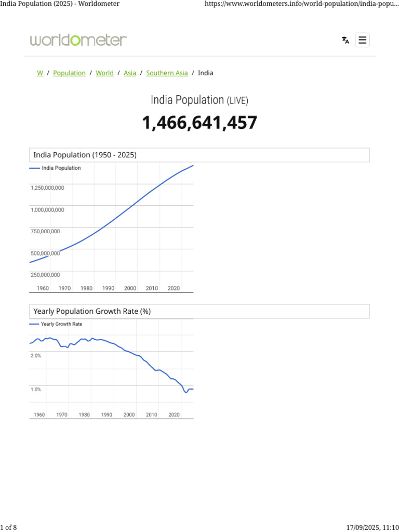The image size is (399, 532).
Task: Click the "1 of 8" page indicator
Action: [9, 528]
